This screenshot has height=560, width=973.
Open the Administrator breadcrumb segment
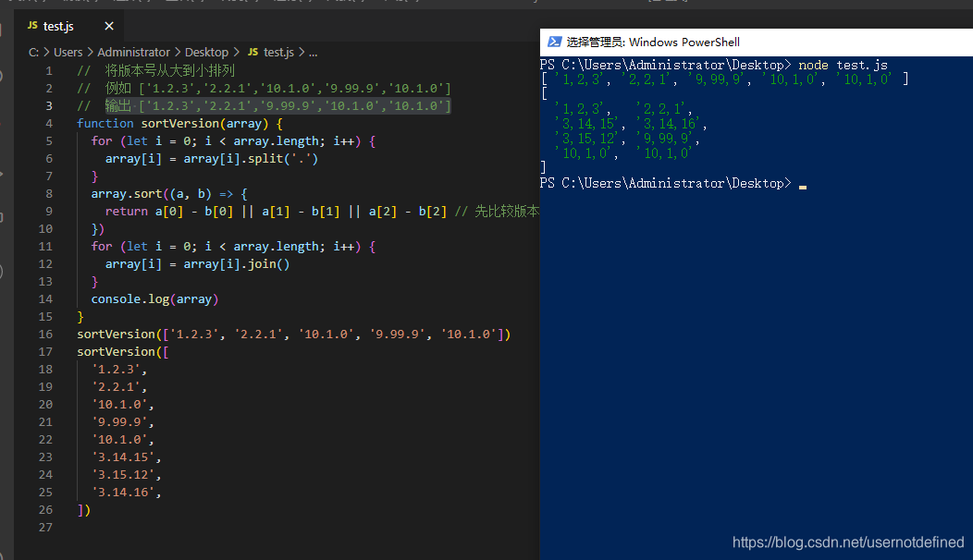point(133,52)
